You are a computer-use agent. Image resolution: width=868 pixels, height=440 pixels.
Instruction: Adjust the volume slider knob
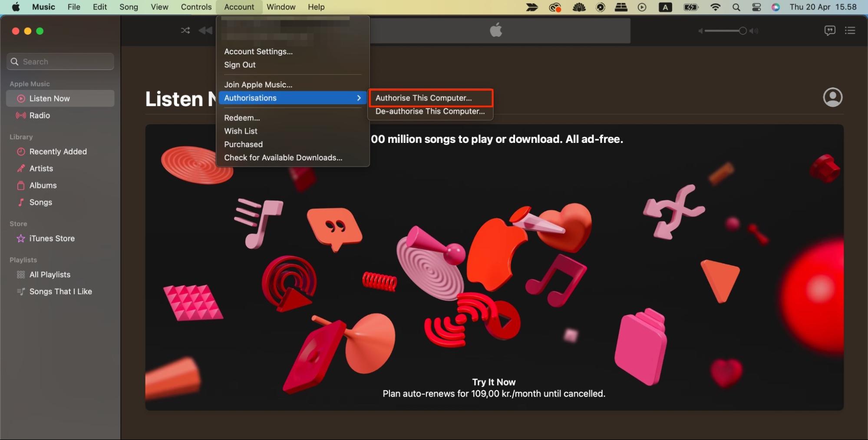tap(743, 31)
